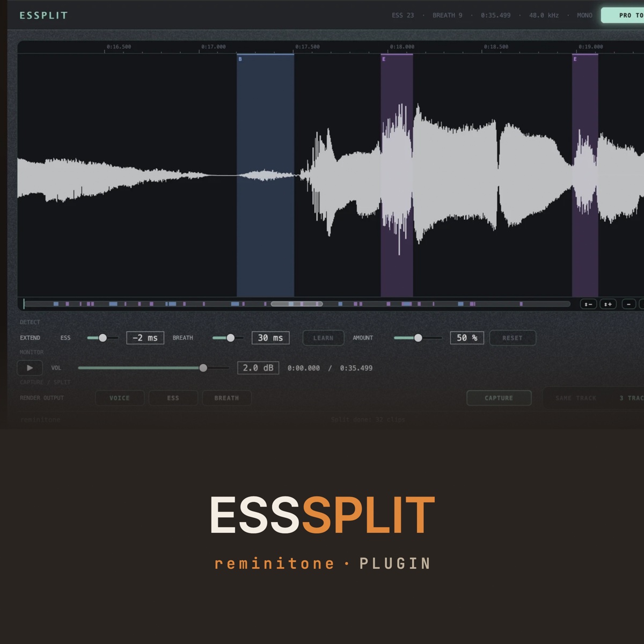Screen dimensions: 644x644
Task: Adjust the BREATH extend slider
Action: coord(228,338)
